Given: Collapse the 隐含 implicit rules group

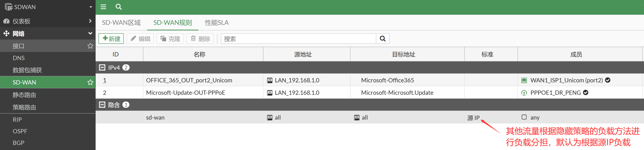Looking at the screenshot, I should [102, 105].
